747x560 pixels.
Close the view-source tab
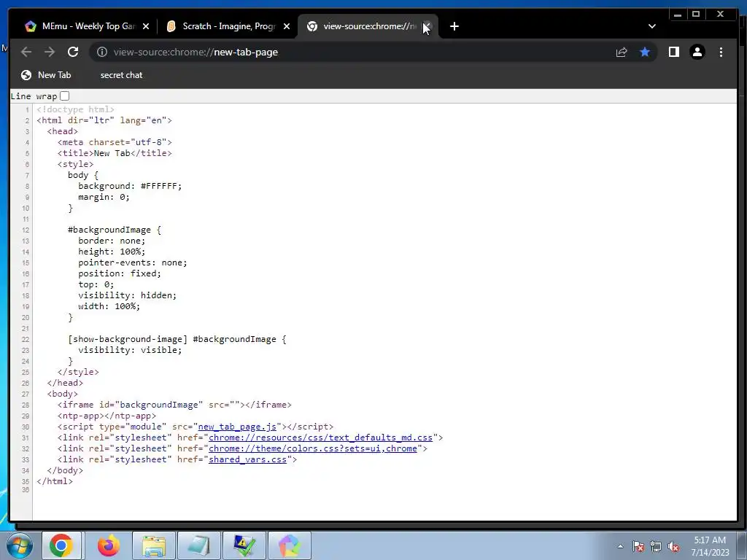[x=427, y=26]
